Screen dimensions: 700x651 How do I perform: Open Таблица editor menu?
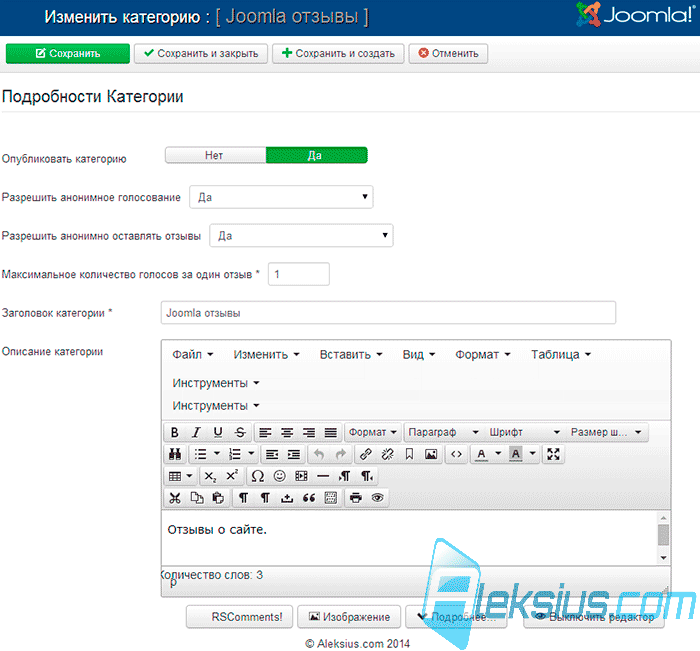pyautogui.click(x=561, y=355)
